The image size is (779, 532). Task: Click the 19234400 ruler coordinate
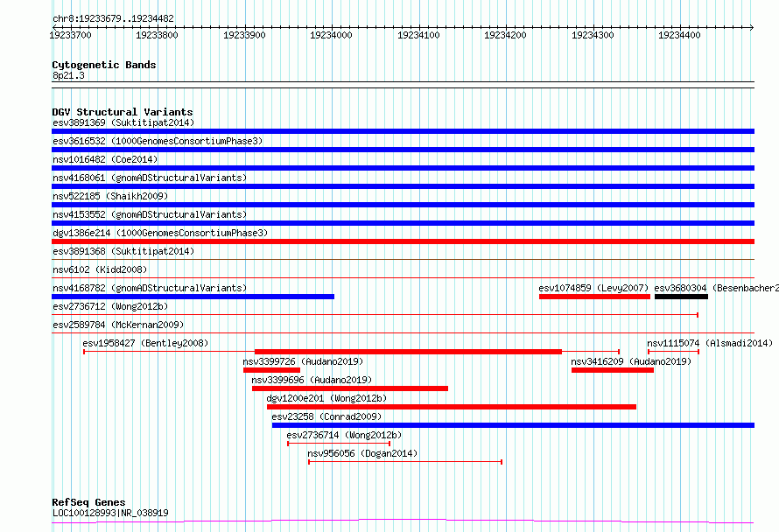(679, 35)
